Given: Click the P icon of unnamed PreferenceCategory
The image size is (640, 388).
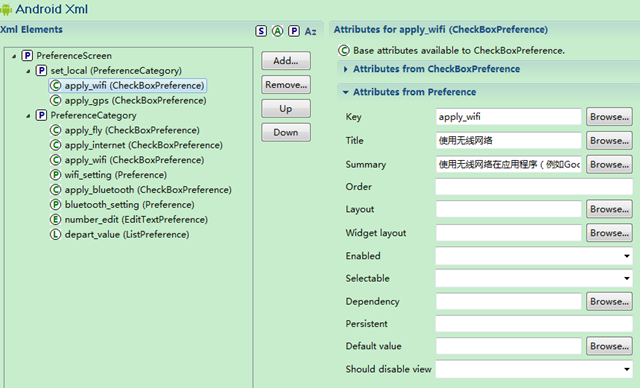Looking at the screenshot, I should 41,115.
